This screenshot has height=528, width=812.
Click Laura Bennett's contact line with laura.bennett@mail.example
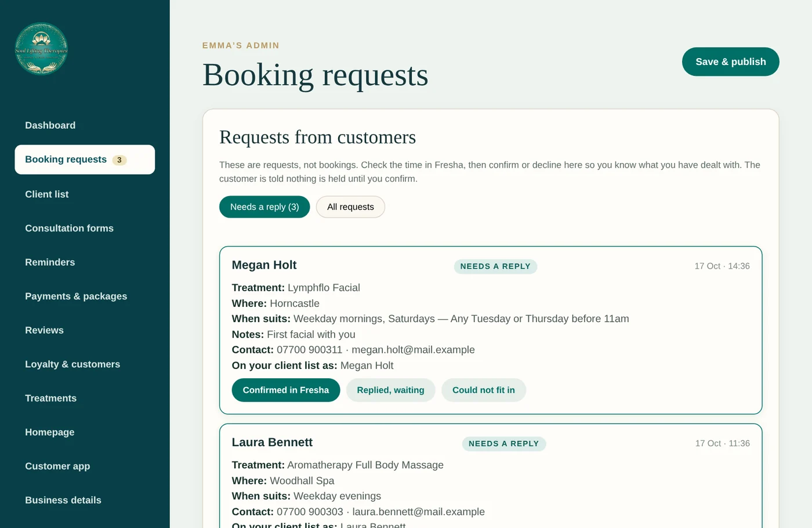pyautogui.click(x=358, y=512)
